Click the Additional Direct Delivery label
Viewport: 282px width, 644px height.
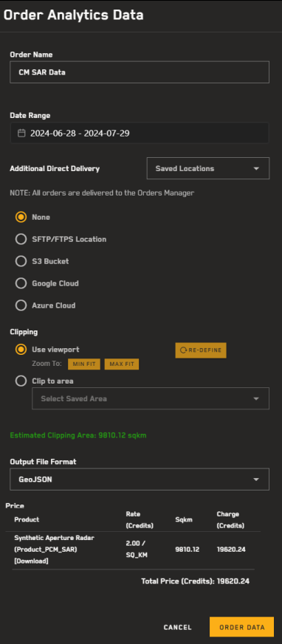[x=55, y=169]
